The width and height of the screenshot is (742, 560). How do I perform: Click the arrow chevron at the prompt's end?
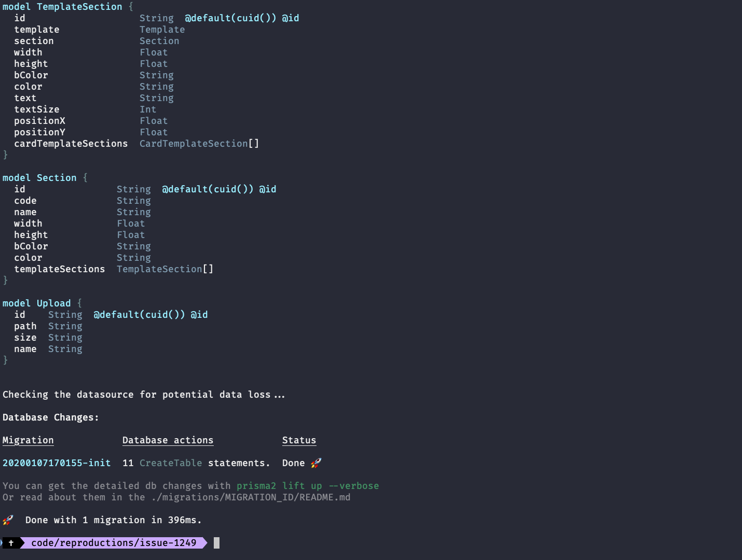tap(202, 543)
